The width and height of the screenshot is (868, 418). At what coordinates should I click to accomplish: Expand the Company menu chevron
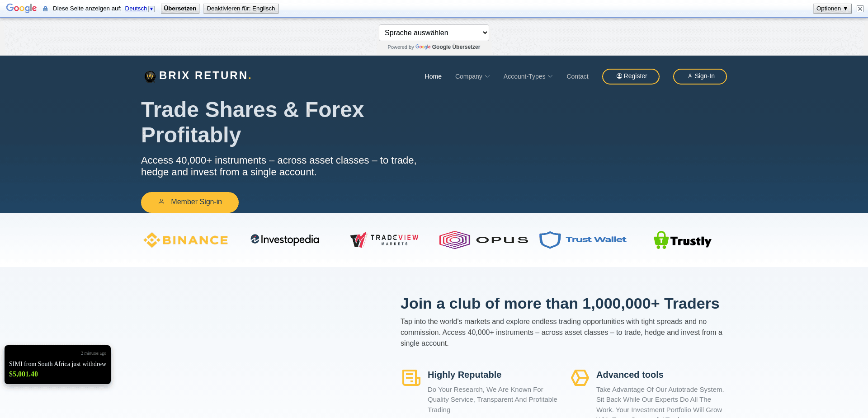[x=487, y=76]
